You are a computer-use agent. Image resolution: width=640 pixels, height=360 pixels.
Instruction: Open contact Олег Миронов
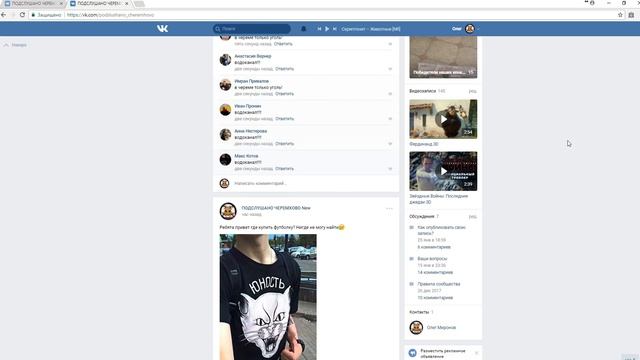[441, 327]
